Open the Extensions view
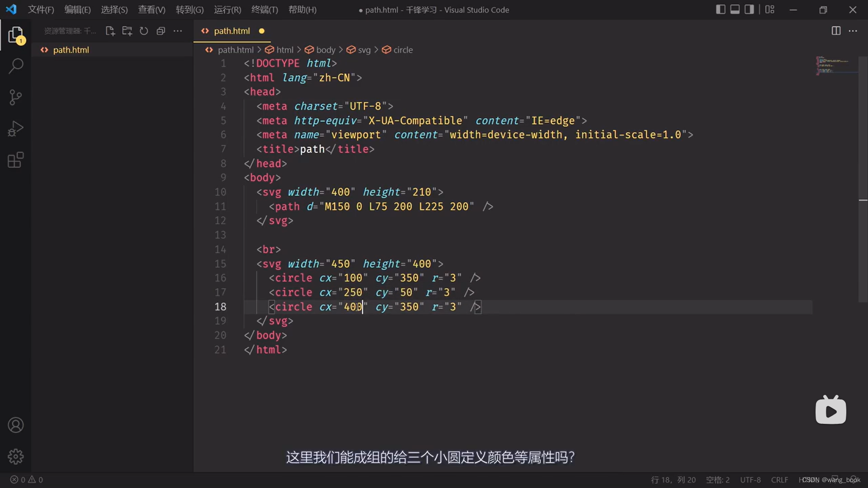 (x=16, y=160)
